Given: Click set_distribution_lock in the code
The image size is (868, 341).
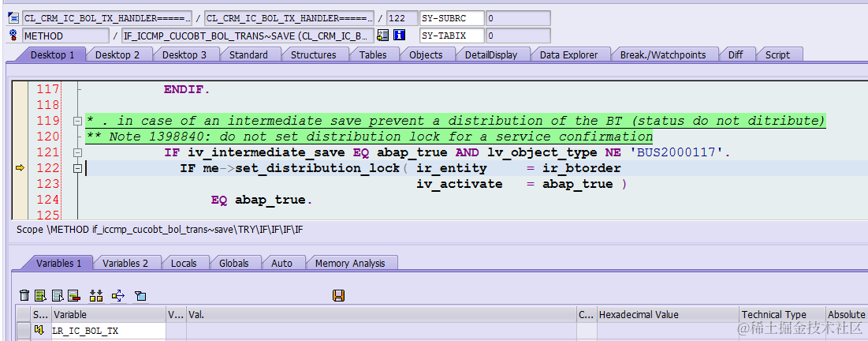Looking at the screenshot, I should coord(317,168).
